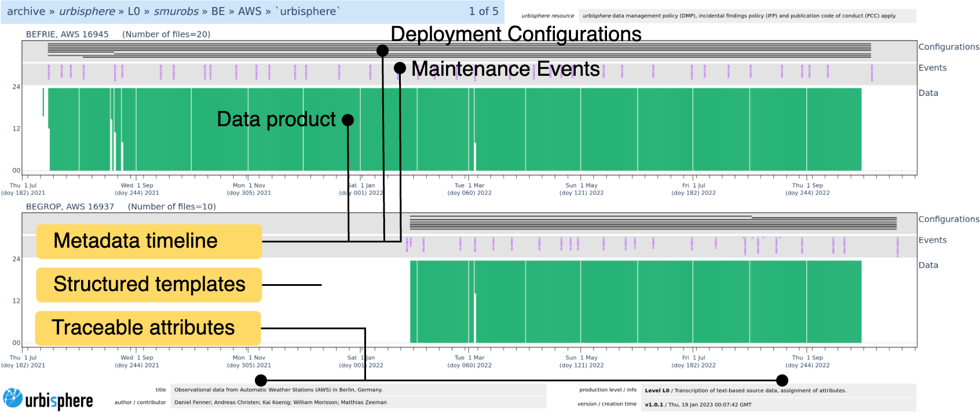The image size is (980, 412).
Task: Click the BEGROP panel 'Events' row label
Action: pyautogui.click(x=932, y=240)
